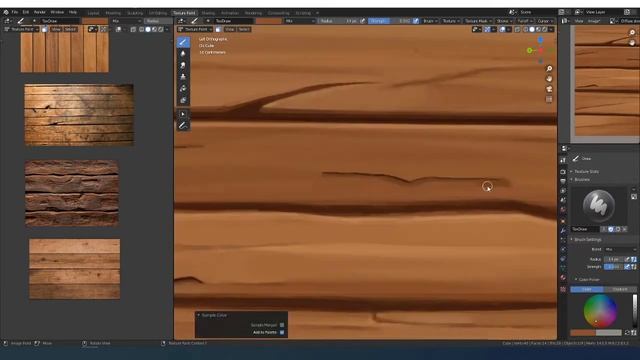Click the zoom icon in image editor

point(632,33)
